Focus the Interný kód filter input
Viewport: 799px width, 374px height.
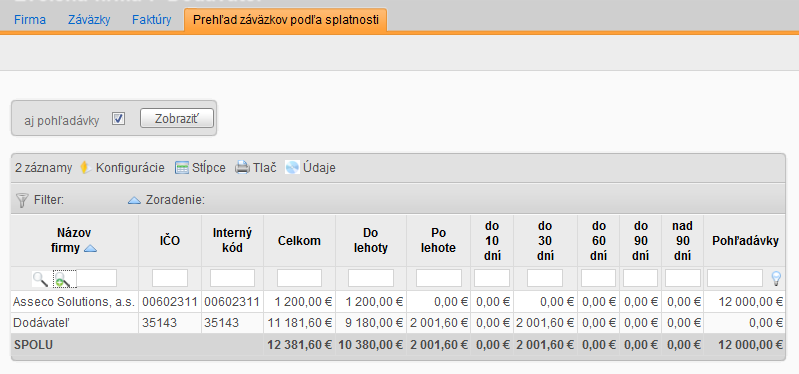click(232, 278)
